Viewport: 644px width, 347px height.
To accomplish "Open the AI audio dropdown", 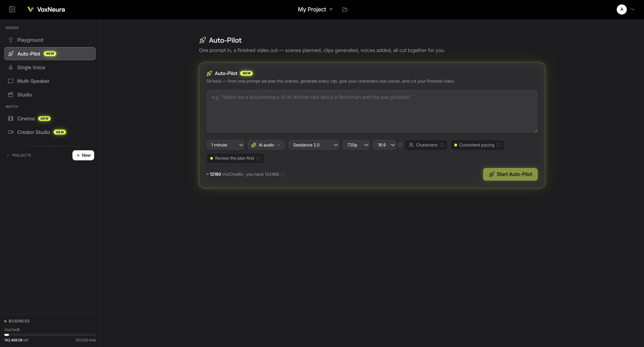I will pos(266,145).
